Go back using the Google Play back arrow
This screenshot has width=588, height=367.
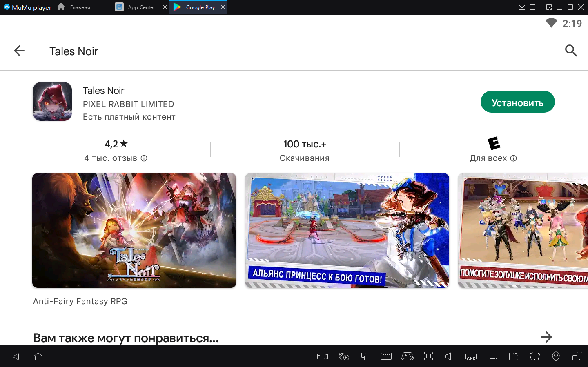(x=19, y=51)
